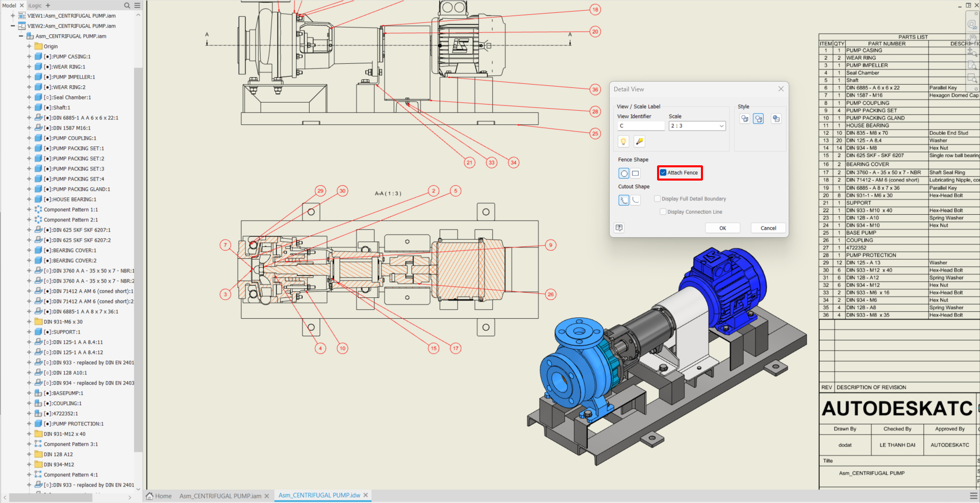This screenshot has width=980, height=503.
Task: Click OK in Detail View dialog
Action: pyautogui.click(x=722, y=228)
